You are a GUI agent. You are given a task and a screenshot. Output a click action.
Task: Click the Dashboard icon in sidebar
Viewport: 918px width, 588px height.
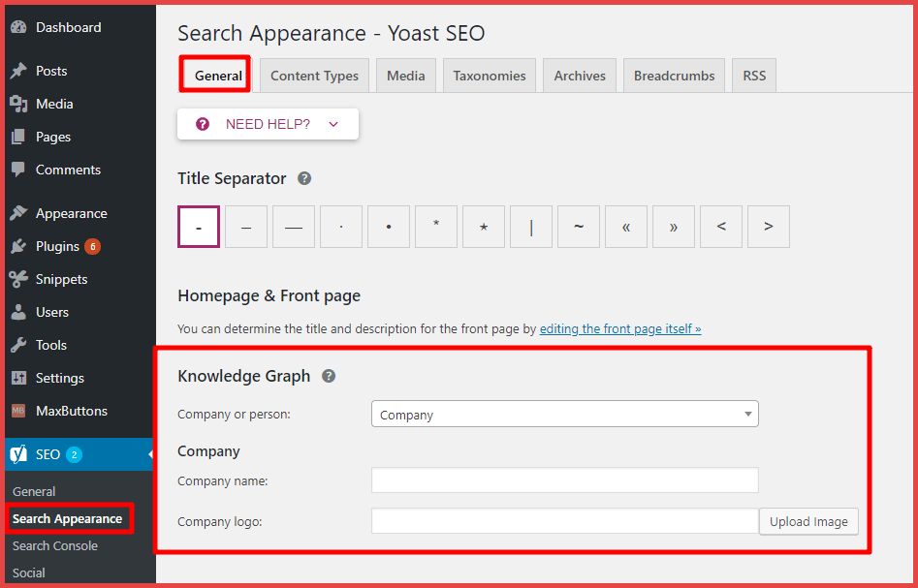(x=18, y=28)
